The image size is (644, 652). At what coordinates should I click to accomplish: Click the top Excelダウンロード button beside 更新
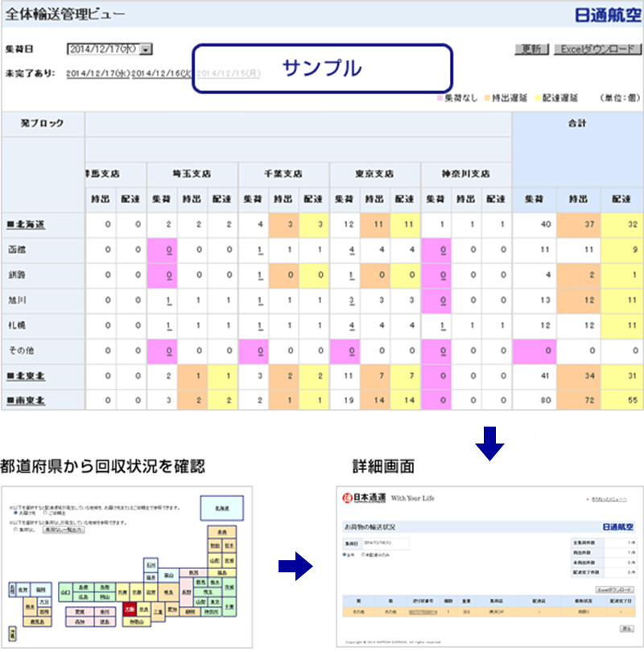pos(597,49)
